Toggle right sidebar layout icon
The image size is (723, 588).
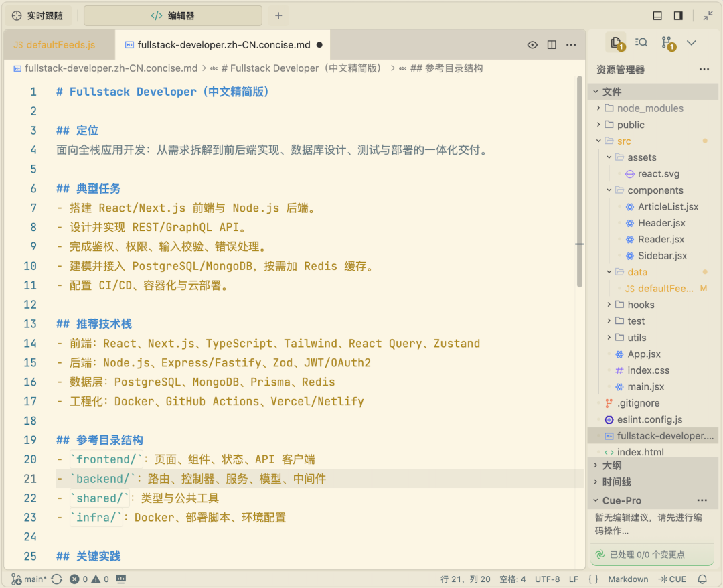point(677,15)
